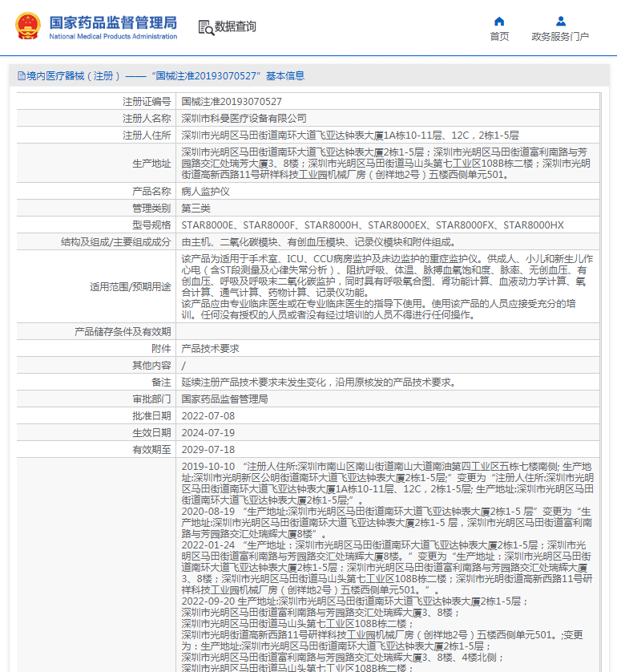617x672 pixels.
Task: Select 病人监护仪 product name
Action: (205, 192)
